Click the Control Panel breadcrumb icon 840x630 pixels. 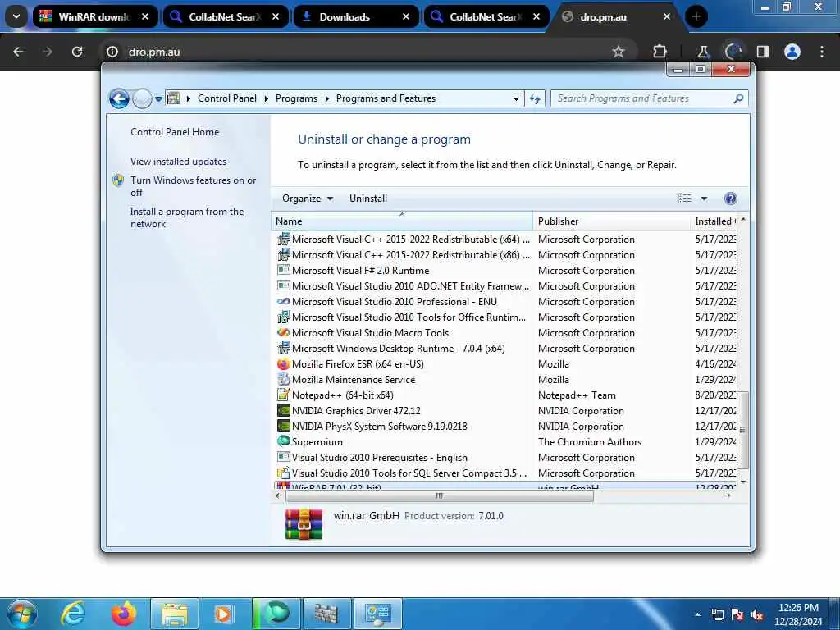174,98
